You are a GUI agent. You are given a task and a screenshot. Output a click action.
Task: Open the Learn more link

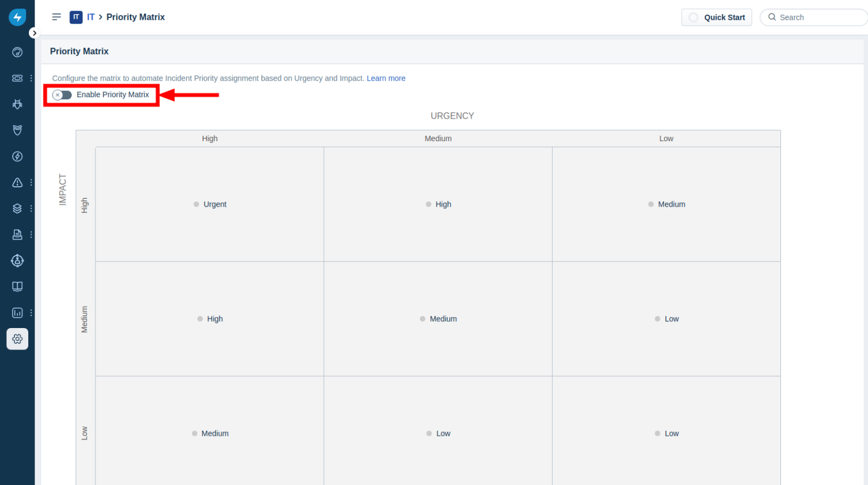(x=386, y=78)
